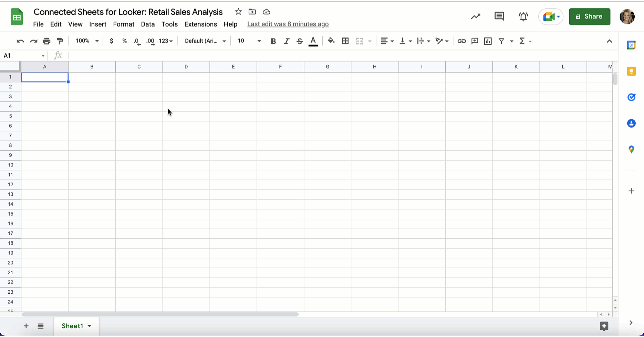Image resolution: width=644 pixels, height=337 pixels.
Task: Apply italic formatting
Action: tap(286, 41)
